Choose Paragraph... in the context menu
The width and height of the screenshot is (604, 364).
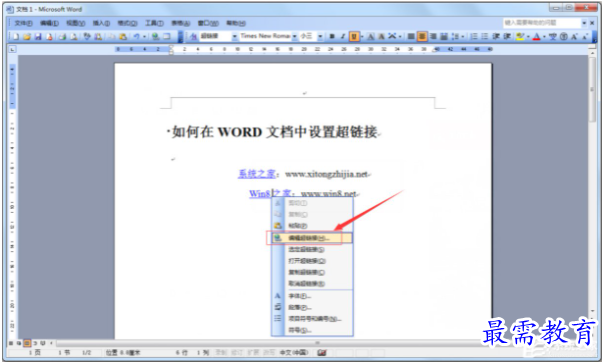click(x=312, y=307)
